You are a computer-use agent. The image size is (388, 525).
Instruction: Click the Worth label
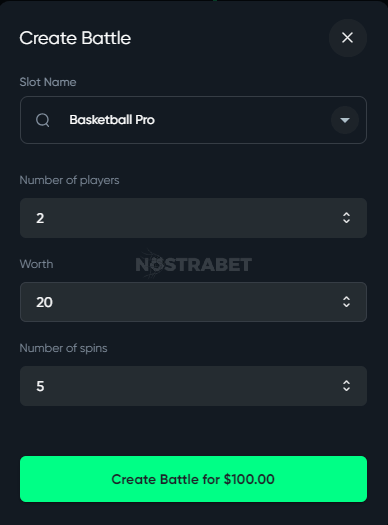[x=36, y=264]
